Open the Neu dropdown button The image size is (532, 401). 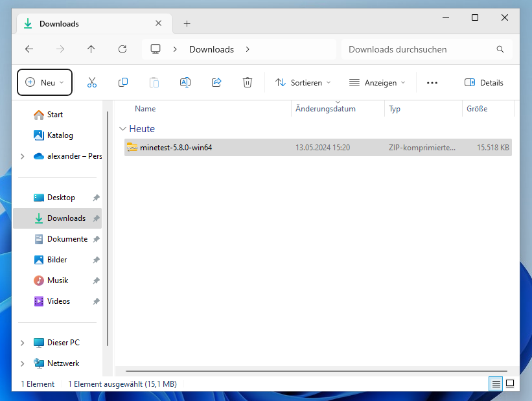click(45, 82)
